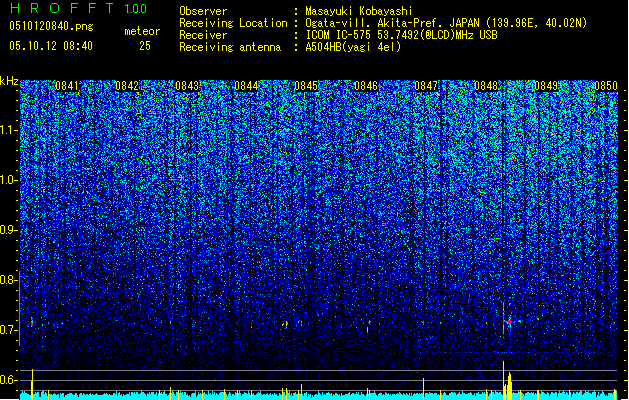Click the 0848 time marker
The height and width of the screenshot is (400, 629).
coord(486,86)
